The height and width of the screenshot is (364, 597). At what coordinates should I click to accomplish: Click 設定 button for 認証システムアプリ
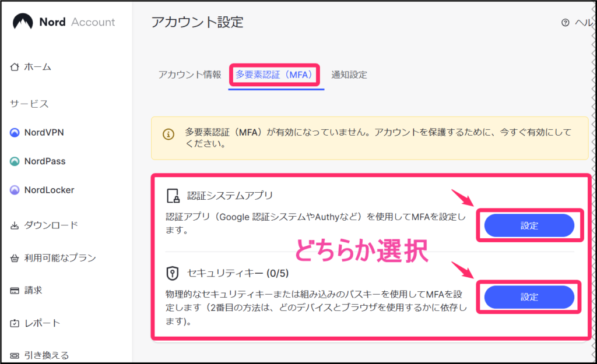pyautogui.click(x=529, y=225)
